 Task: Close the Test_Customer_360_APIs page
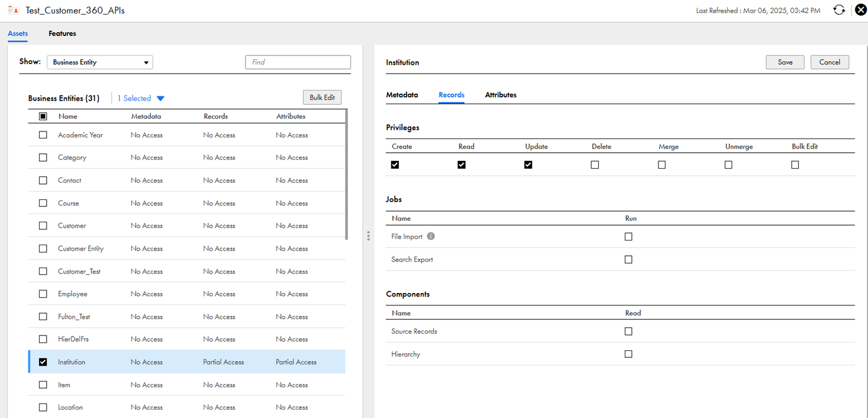point(860,10)
